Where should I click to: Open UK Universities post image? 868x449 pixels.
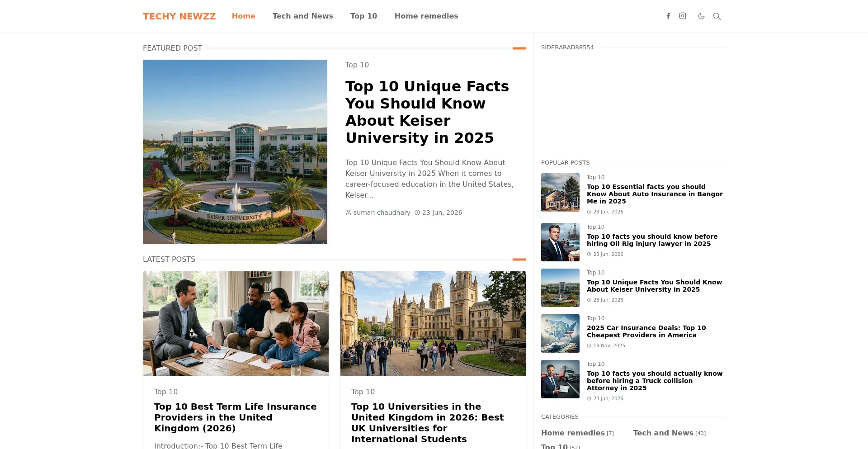point(433,323)
